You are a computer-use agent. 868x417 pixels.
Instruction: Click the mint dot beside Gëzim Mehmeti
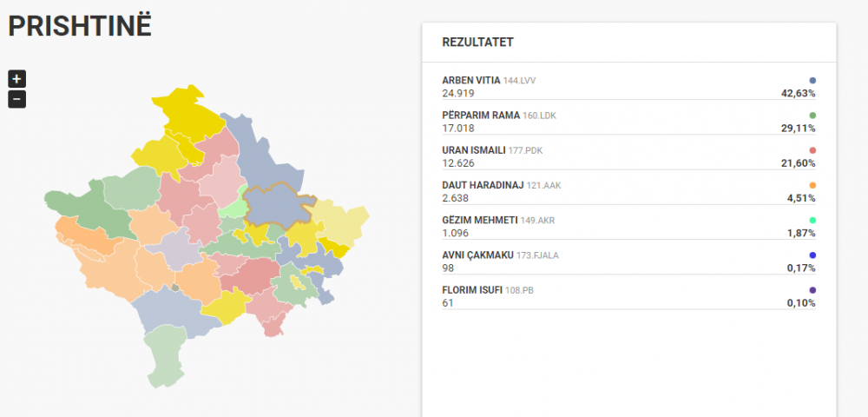pyautogui.click(x=812, y=220)
